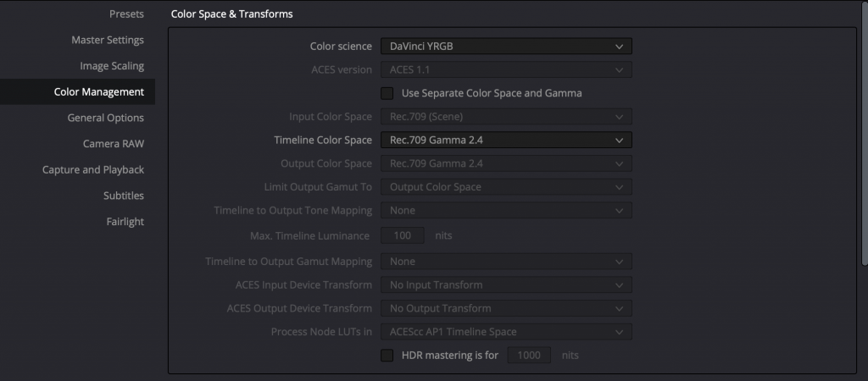The width and height of the screenshot is (868, 381).
Task: Open the Process Node LUTs in dropdown
Action: click(x=506, y=332)
